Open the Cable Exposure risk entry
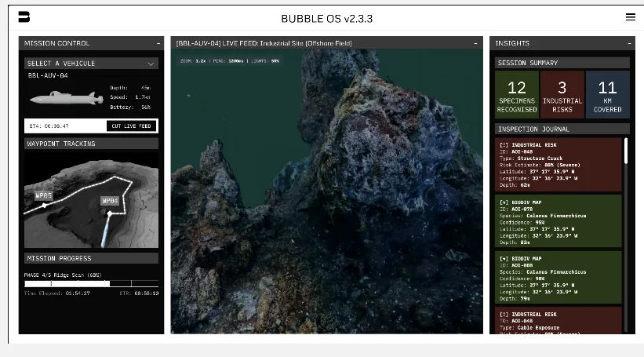This screenshot has height=357, width=644. click(558, 321)
